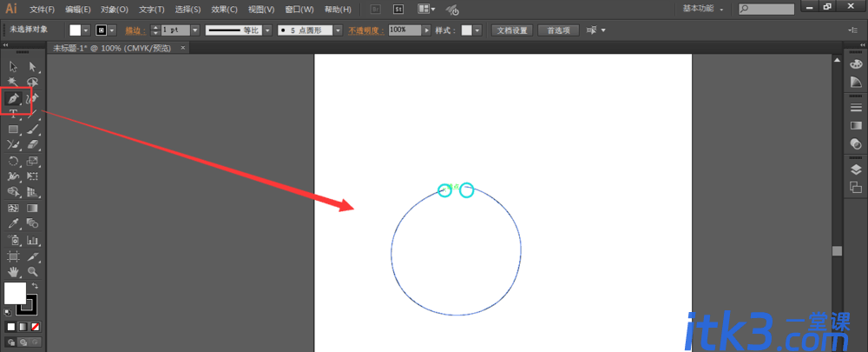
Task: Set paint mode to Color
Action: [x=11, y=327]
